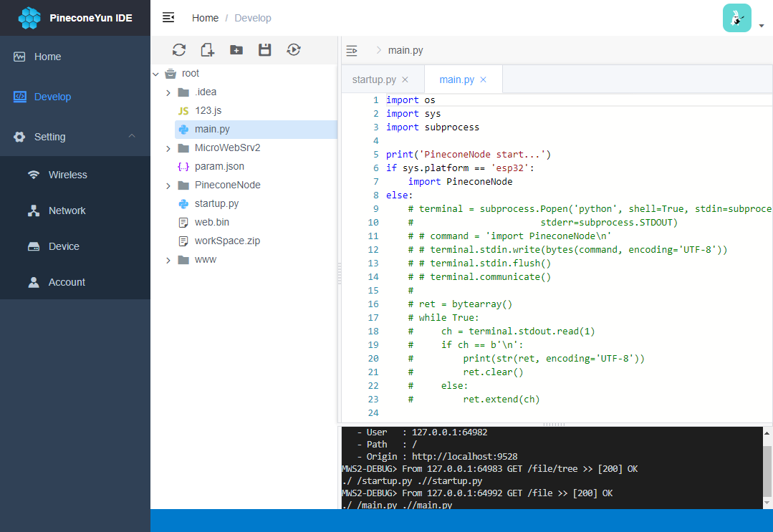
Task: Open Device settings
Action: click(75, 246)
